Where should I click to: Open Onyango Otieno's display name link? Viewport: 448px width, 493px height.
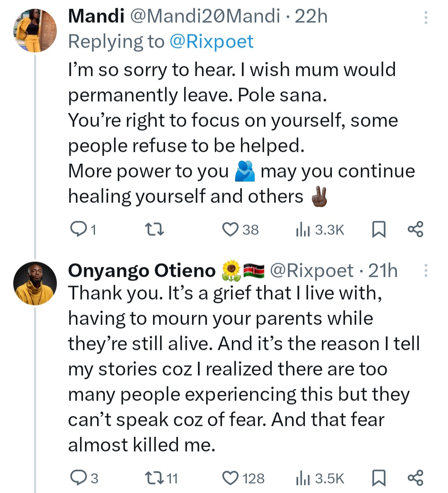pyautogui.click(x=141, y=271)
